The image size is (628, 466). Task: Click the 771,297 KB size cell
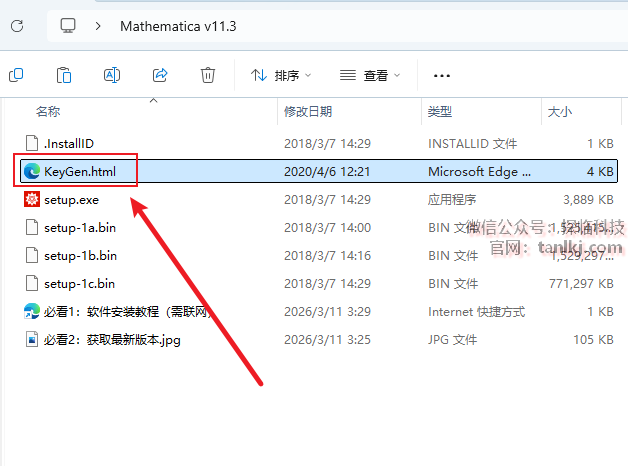581,283
